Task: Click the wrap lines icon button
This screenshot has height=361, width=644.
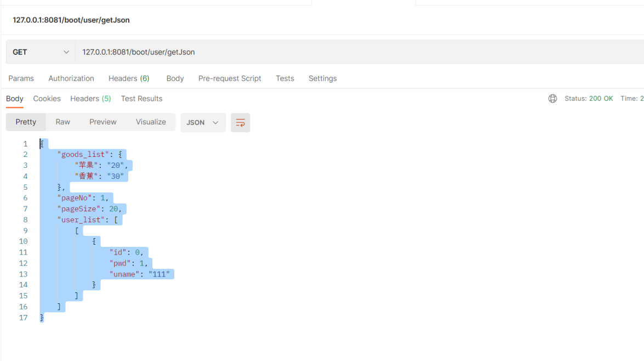Action: (240, 122)
